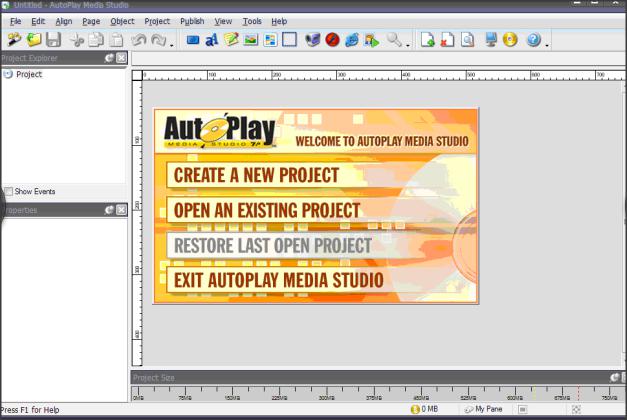This screenshot has height=420, width=627.
Task: Click the page preview icon
Action: tap(467, 40)
